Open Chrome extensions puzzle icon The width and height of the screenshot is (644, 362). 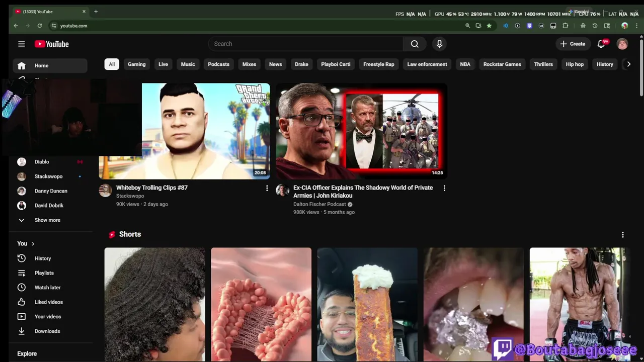(x=566, y=26)
